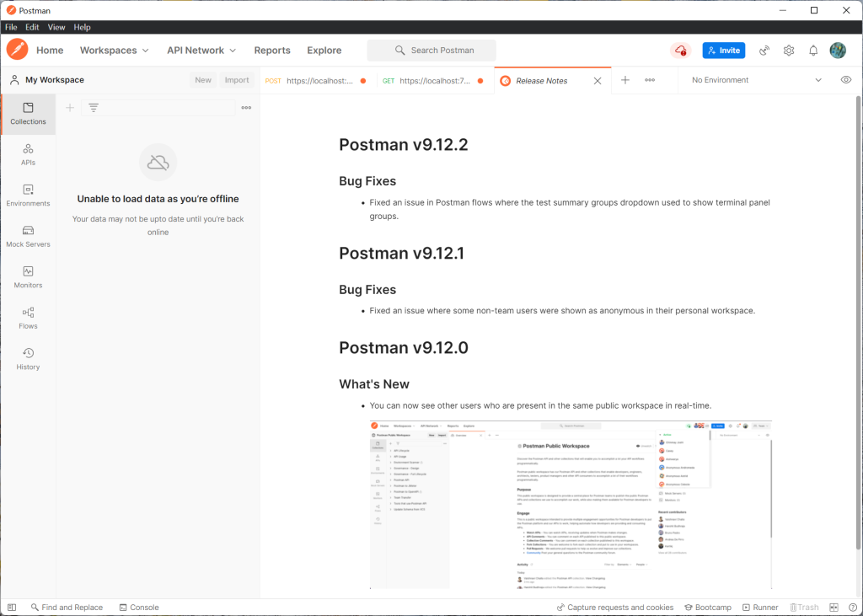Toggle the sidebar from the status bar
Image resolution: width=863 pixels, height=616 pixels.
pyautogui.click(x=11, y=607)
